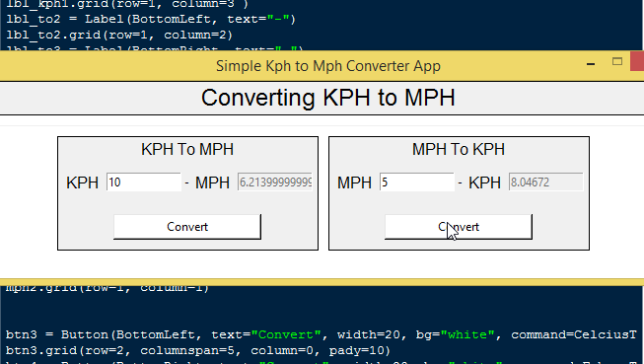Click Convert button under KPH To MPH

[x=187, y=226]
